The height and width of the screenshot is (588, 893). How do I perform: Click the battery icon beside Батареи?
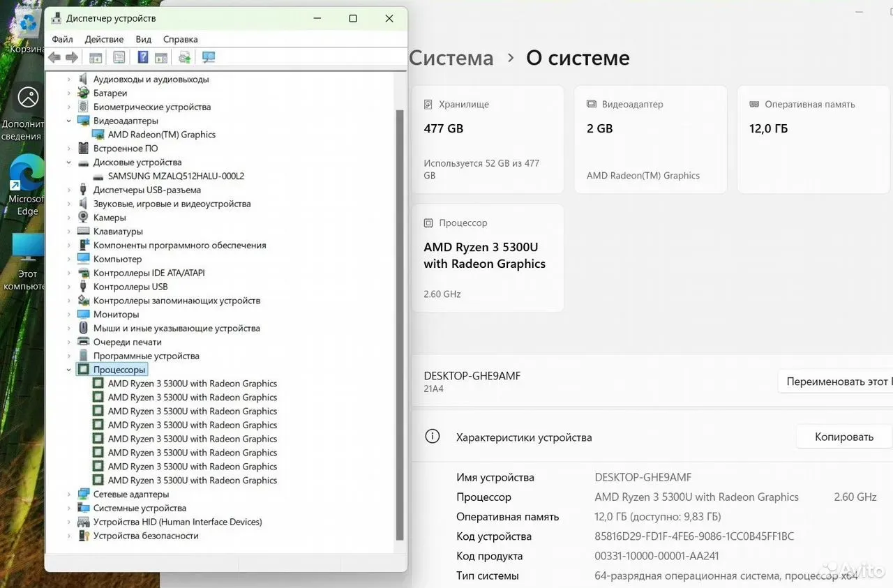click(x=84, y=93)
